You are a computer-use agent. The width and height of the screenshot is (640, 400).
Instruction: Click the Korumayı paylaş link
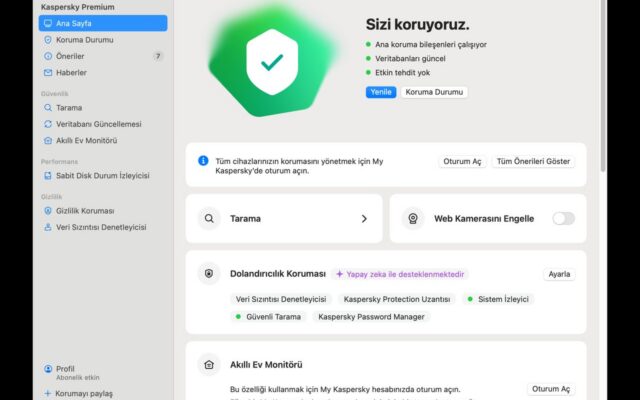click(x=84, y=393)
